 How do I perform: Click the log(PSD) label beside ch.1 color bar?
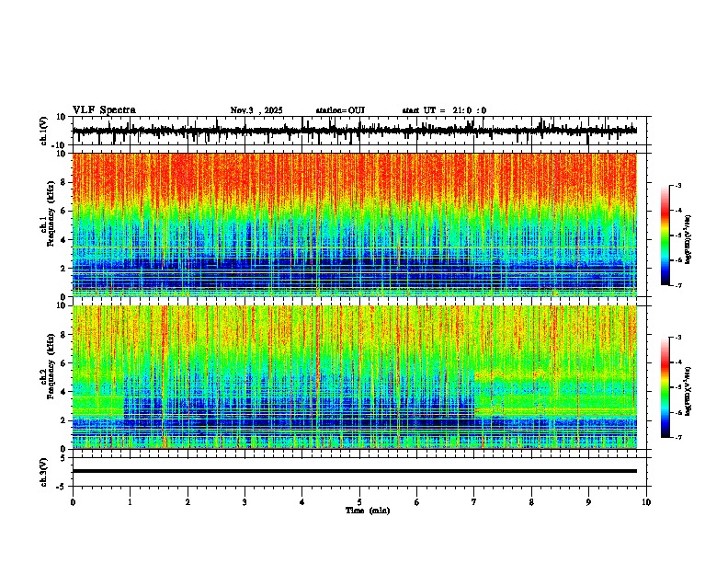click(x=688, y=239)
